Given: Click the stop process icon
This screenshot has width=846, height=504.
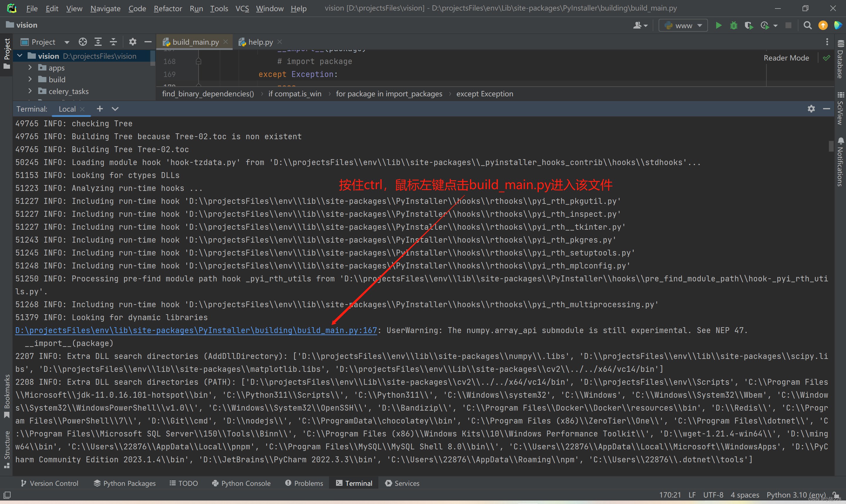Looking at the screenshot, I should pyautogui.click(x=789, y=26).
